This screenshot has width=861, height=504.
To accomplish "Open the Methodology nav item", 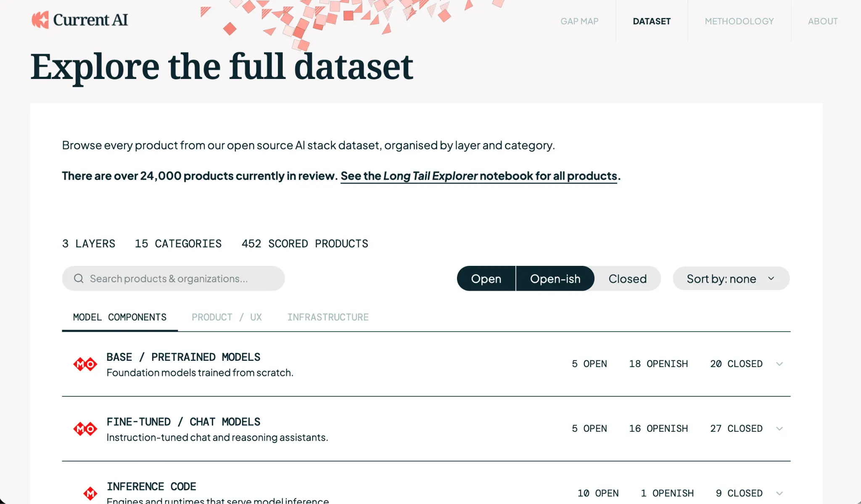I will tap(739, 21).
